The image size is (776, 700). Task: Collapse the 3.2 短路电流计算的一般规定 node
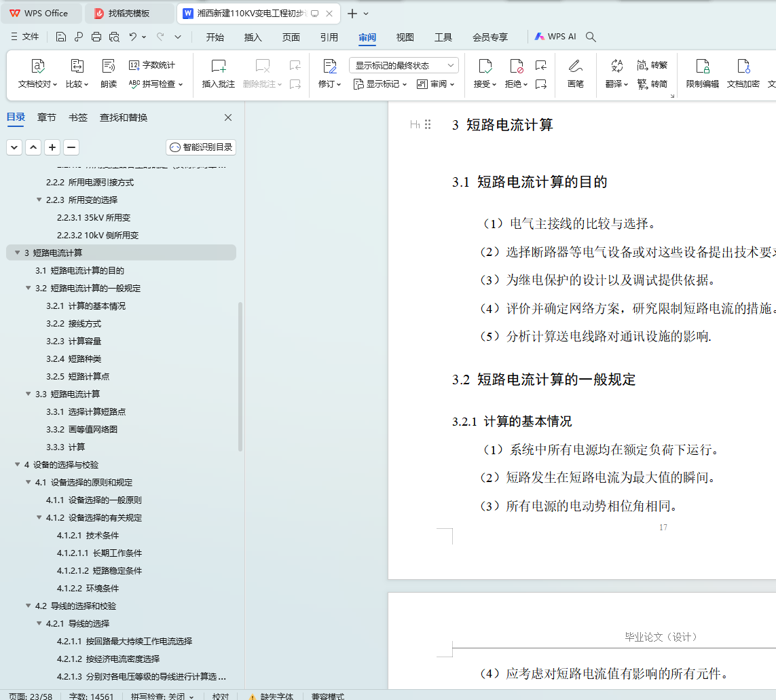point(29,288)
